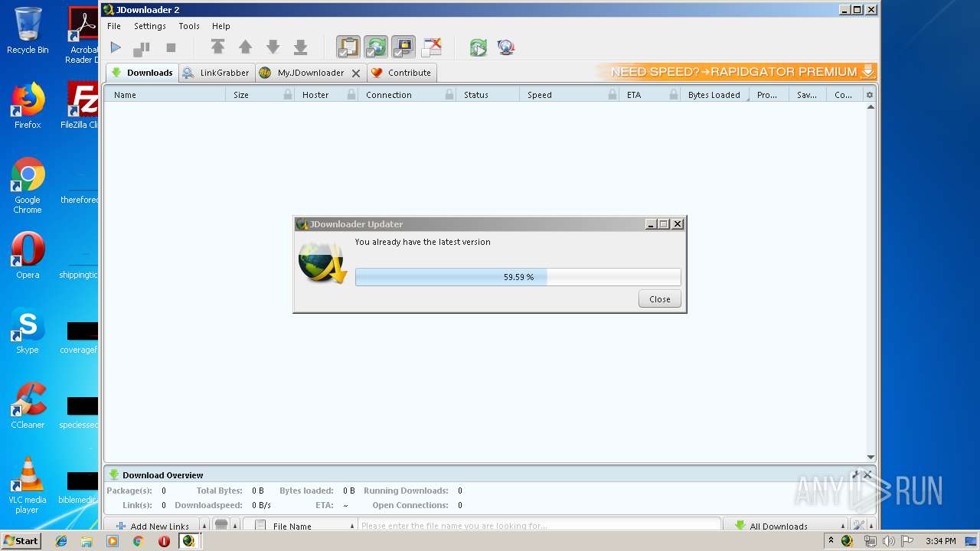The width and height of the screenshot is (980, 551).
Task: Show hidden system tray icons
Action: (x=831, y=540)
